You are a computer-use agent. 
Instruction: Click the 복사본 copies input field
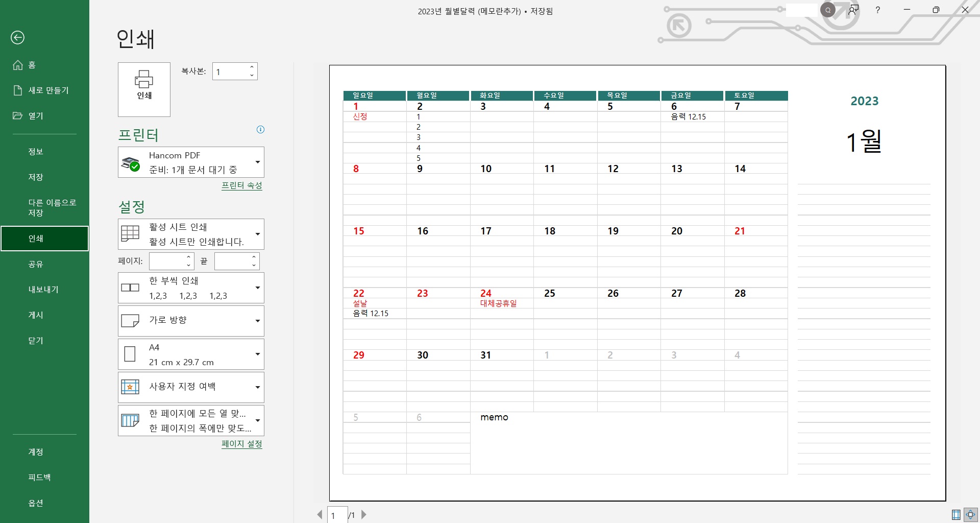pyautogui.click(x=230, y=72)
